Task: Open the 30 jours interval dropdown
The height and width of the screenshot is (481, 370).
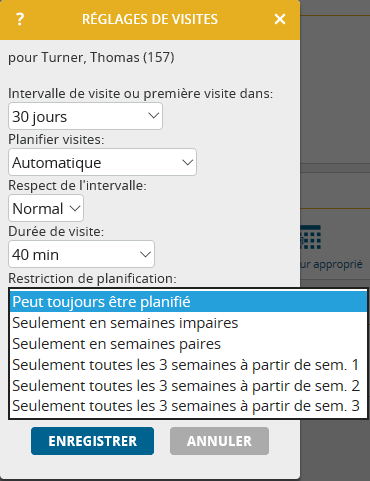Action: [x=85, y=116]
